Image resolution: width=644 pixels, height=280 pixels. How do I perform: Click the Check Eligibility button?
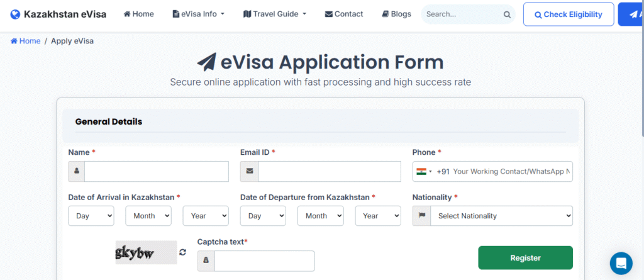click(568, 14)
